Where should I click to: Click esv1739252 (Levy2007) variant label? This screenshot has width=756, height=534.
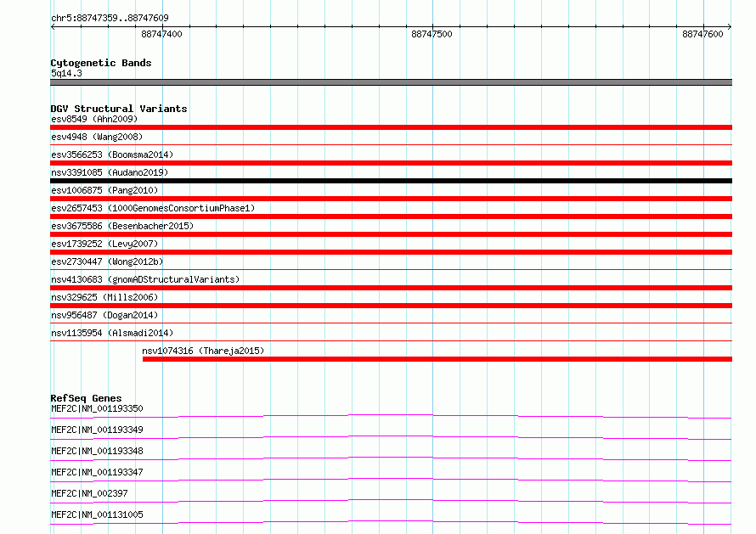(x=104, y=244)
